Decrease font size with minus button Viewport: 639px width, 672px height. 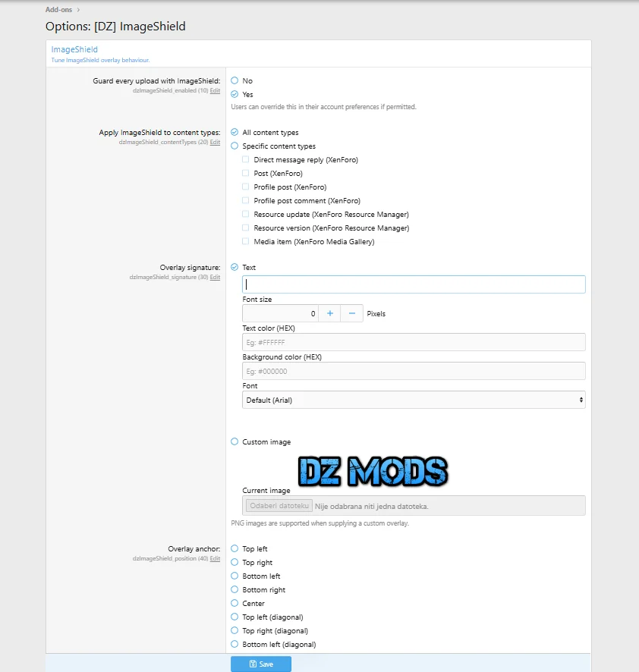(x=351, y=313)
